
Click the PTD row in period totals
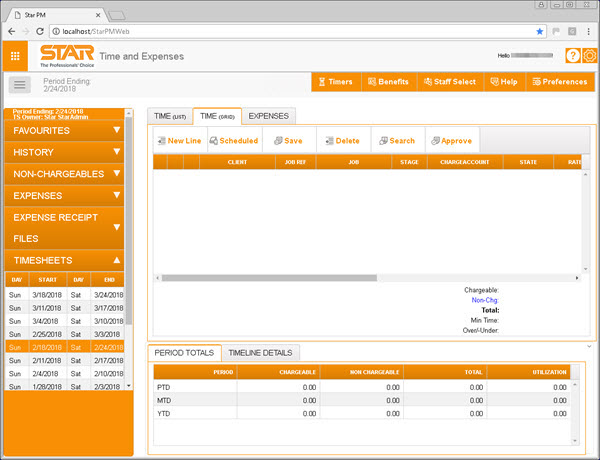362,387
